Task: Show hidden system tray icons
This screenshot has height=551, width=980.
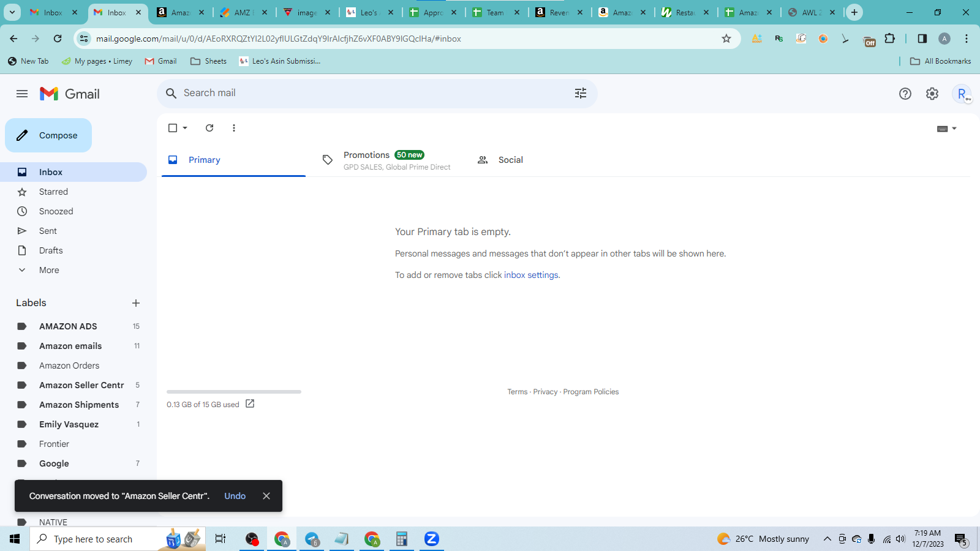Action: pos(827,539)
